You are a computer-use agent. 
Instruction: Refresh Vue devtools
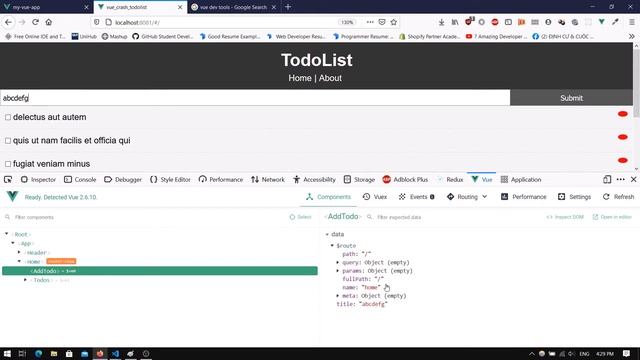tap(618, 197)
